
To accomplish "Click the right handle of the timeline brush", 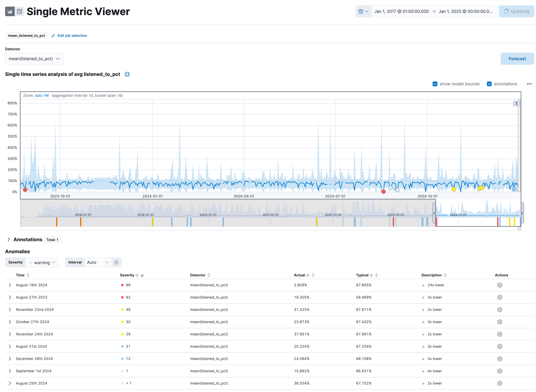I will [522, 213].
